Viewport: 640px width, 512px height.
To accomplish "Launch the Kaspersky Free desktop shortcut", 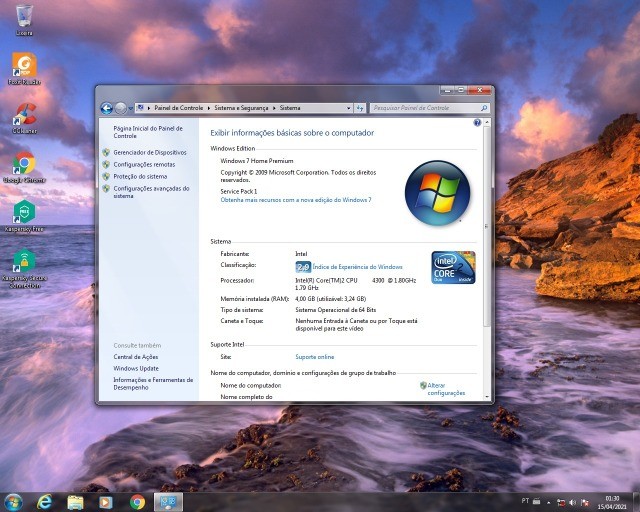I will tap(24, 216).
